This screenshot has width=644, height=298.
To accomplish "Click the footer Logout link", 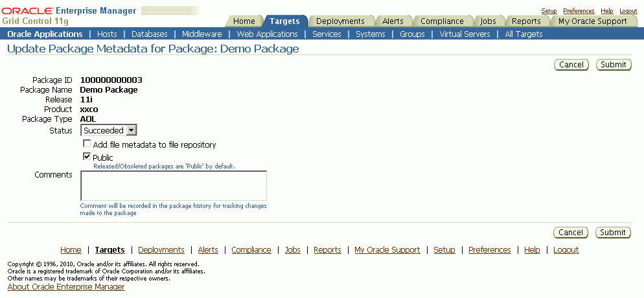I will (566, 250).
